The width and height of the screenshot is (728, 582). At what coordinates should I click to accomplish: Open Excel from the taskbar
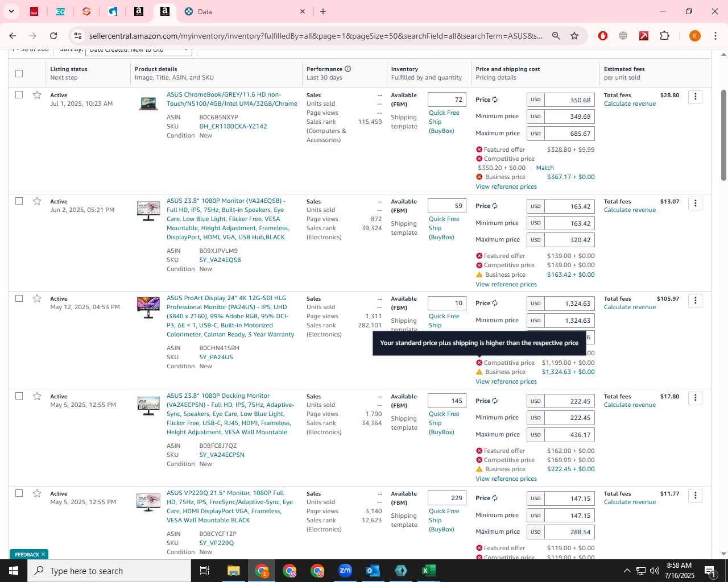[429, 571]
